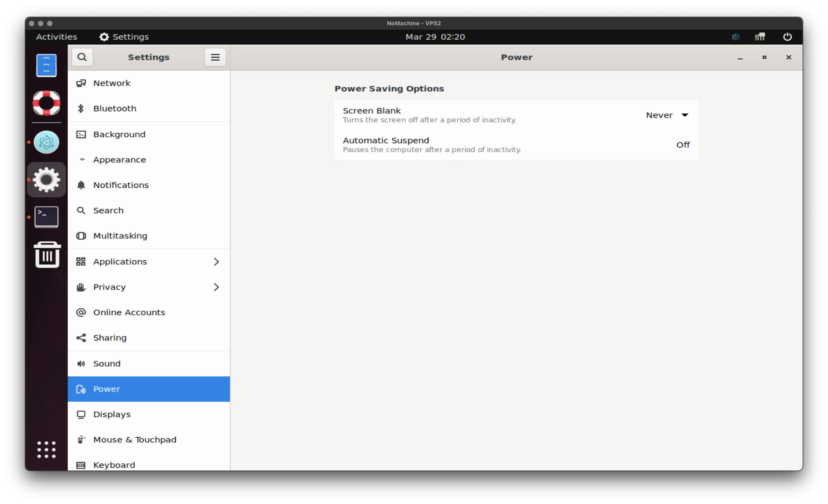The height and width of the screenshot is (504, 828).
Task: Expand Privacy submenu chevron
Action: click(x=216, y=287)
